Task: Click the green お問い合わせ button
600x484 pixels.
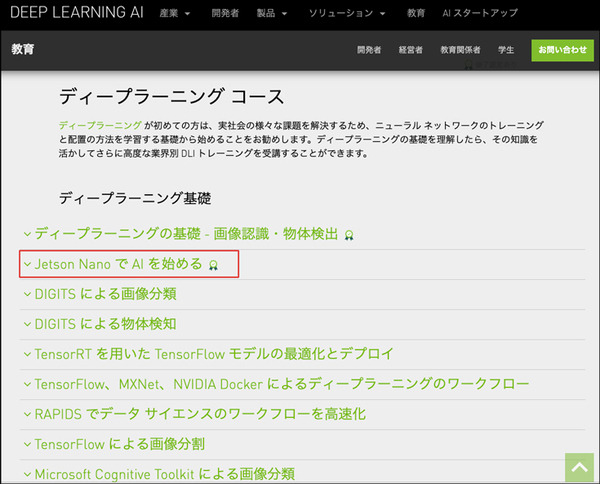Action: coord(561,49)
